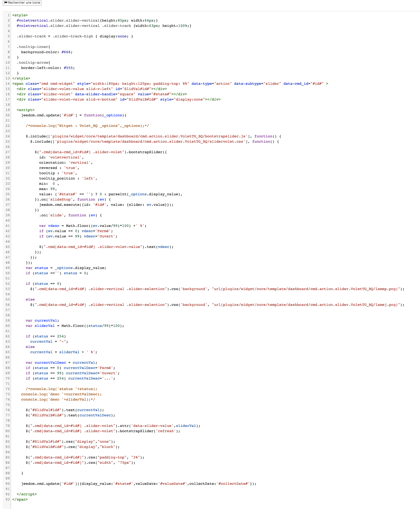Image resolution: width=420 pixels, height=509 pixels.
Task: Click the include line for slidervolet.css
Action: (x=154, y=142)
